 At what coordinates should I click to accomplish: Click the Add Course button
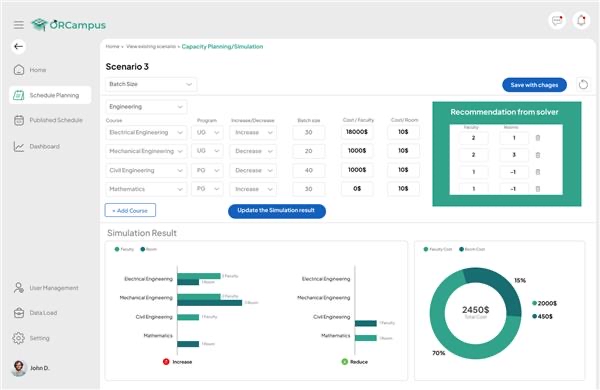coord(130,211)
